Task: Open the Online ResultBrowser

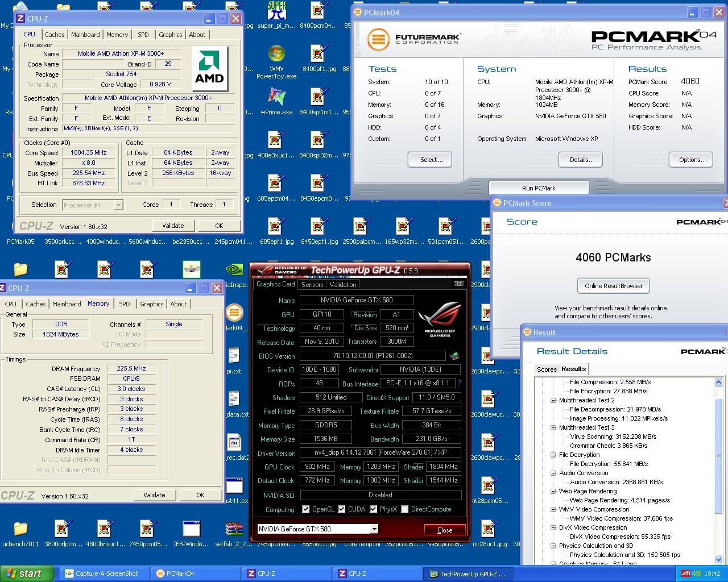Action: 614,286
